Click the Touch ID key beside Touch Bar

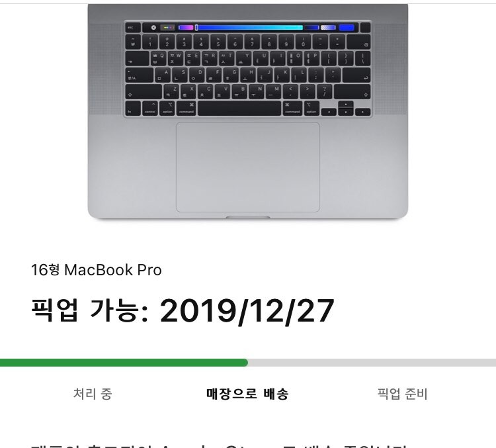pyautogui.click(x=365, y=28)
